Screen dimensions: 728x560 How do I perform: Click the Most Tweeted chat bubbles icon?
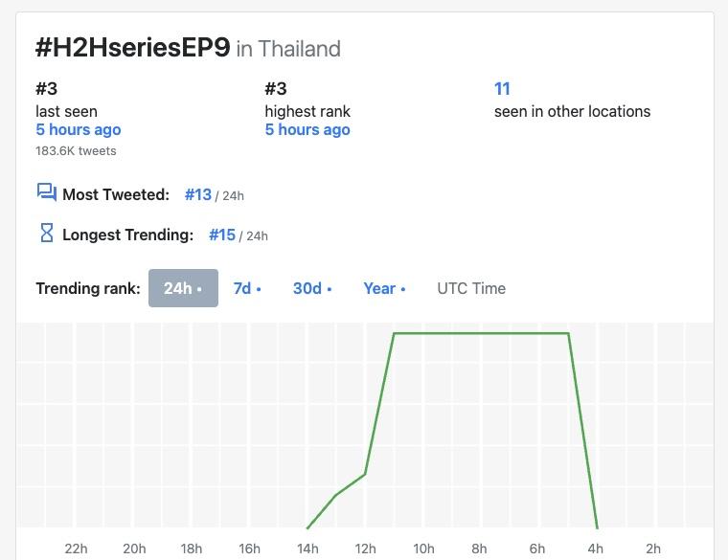(x=46, y=193)
